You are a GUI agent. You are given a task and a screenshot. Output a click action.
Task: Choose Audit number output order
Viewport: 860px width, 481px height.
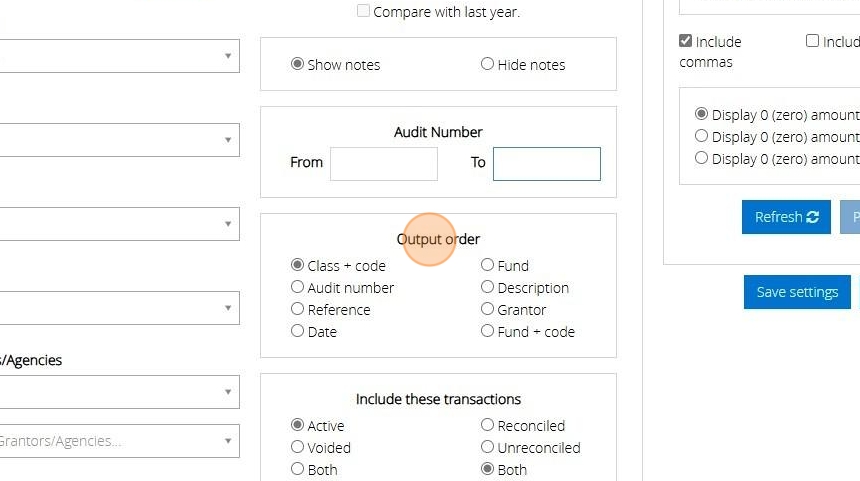[297, 287]
